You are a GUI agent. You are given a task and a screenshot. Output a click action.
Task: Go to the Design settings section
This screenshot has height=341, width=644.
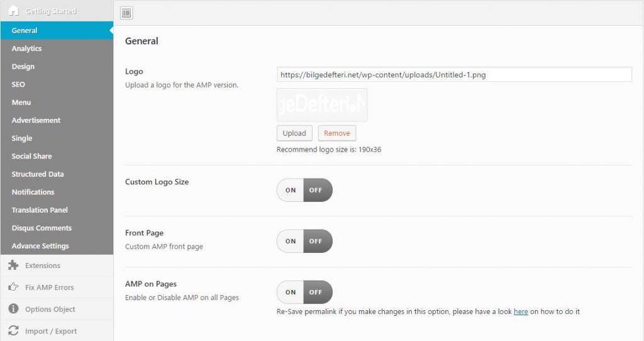click(23, 67)
